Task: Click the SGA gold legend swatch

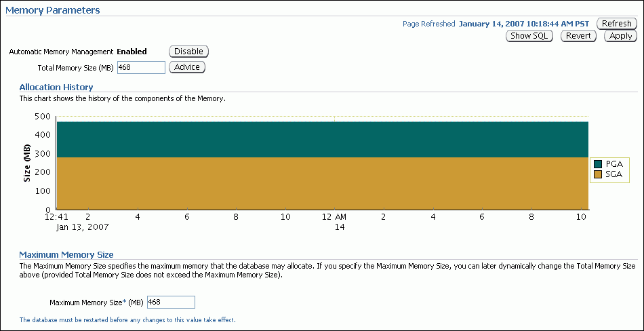Action: 598,174
